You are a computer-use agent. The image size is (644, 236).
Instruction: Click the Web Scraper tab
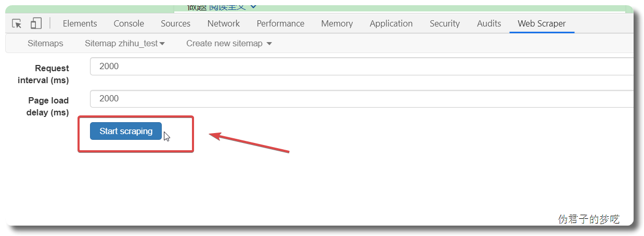pyautogui.click(x=542, y=23)
